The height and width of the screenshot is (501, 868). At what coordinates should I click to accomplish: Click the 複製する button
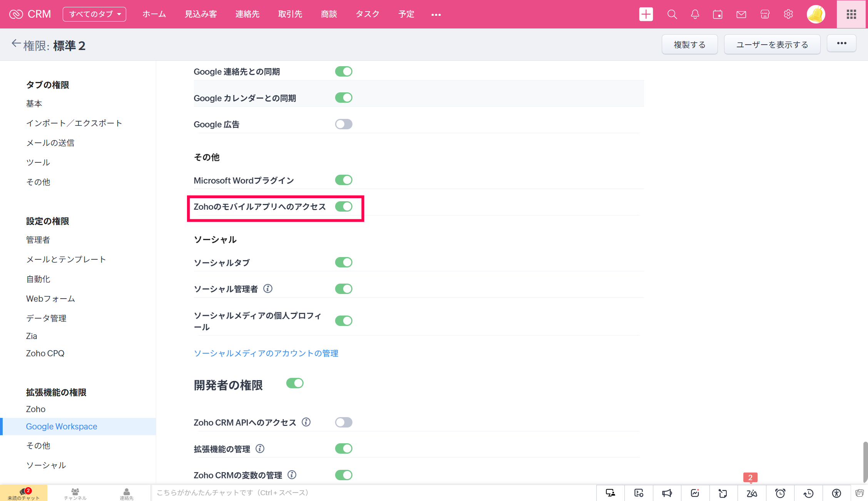pyautogui.click(x=689, y=45)
